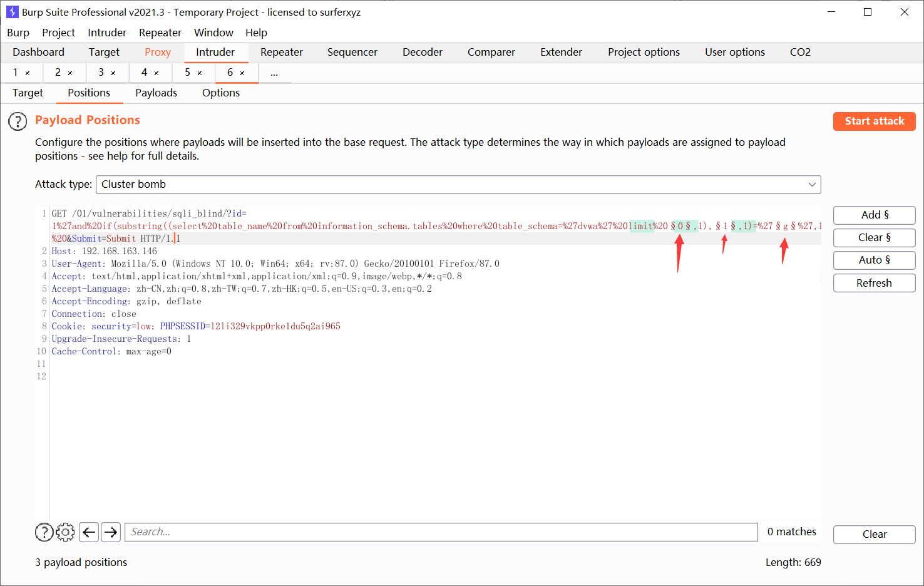Select Intruder attack tab 4

pos(145,73)
